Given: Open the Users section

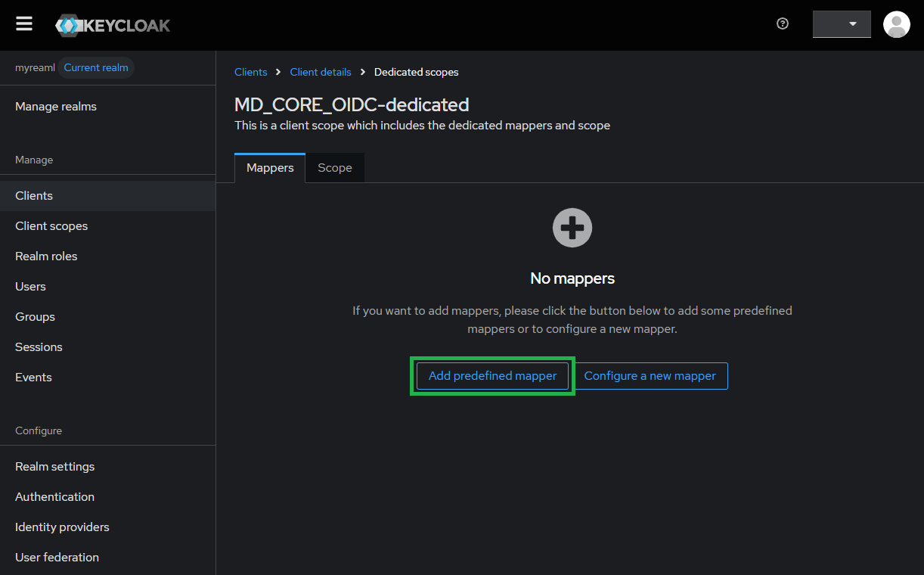Looking at the screenshot, I should coord(30,287).
